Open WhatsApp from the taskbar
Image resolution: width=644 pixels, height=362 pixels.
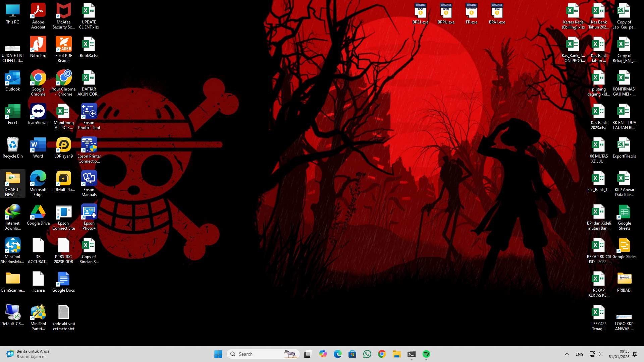(x=367, y=354)
